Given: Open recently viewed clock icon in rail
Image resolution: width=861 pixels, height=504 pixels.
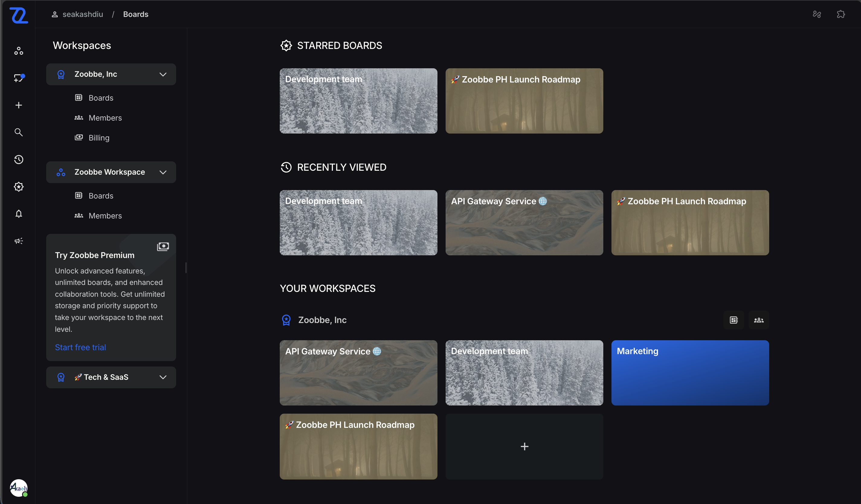Looking at the screenshot, I should click(19, 160).
